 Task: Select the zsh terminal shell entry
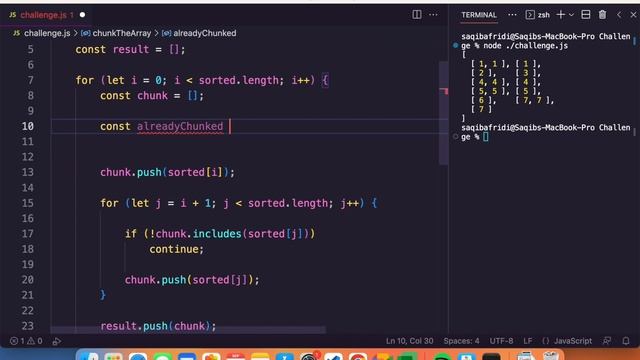point(538,15)
